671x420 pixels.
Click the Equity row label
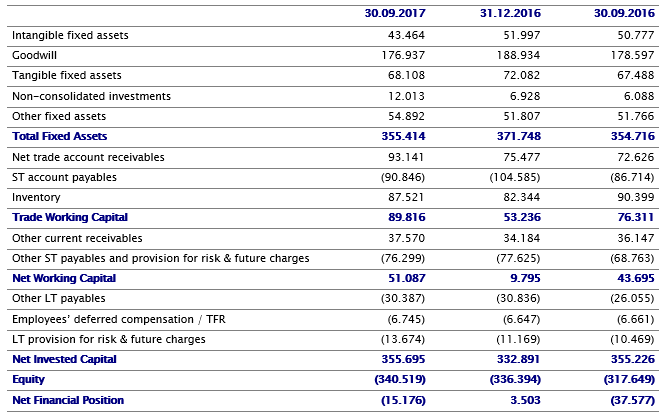tap(28, 379)
